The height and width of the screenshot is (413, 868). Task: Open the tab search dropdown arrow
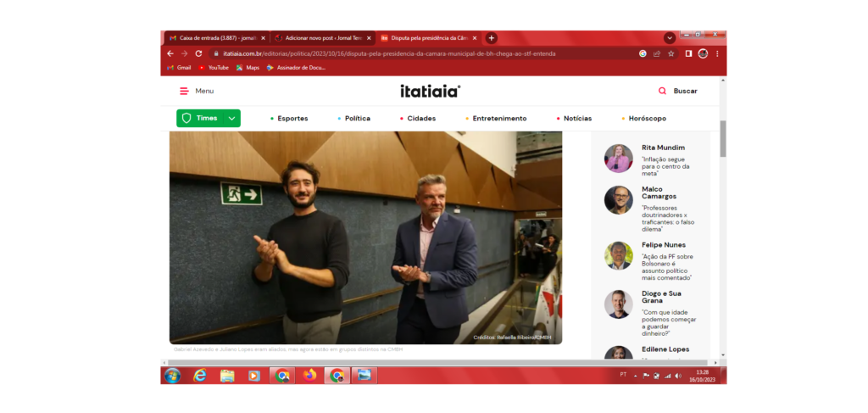[x=670, y=38]
